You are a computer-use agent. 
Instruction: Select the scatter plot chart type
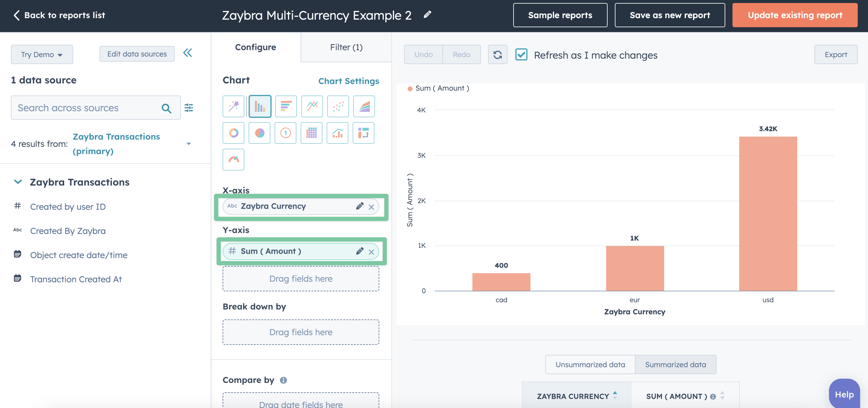coord(338,106)
